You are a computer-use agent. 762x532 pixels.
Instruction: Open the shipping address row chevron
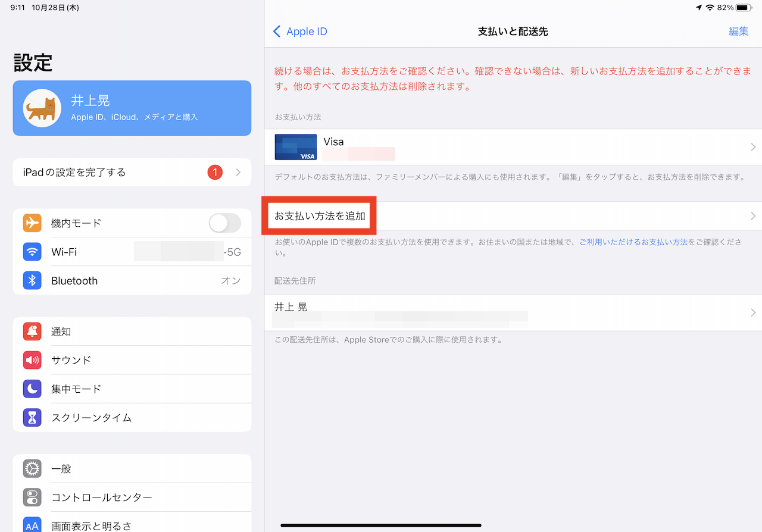coord(753,312)
